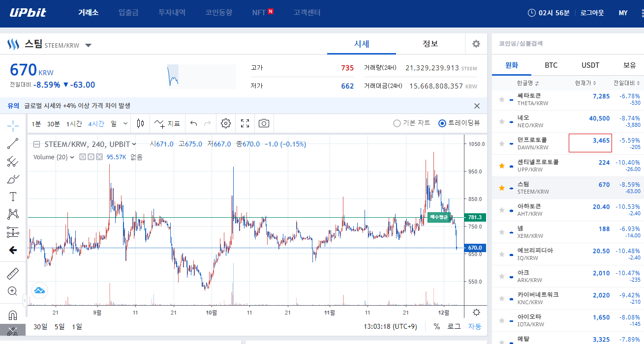Set chart interval to 30분
Viewport: 644px width, 344px height.
point(53,124)
